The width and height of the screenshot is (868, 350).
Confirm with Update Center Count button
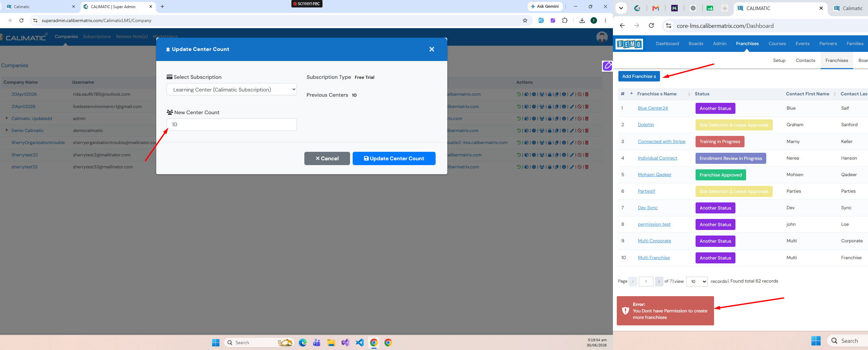[394, 159]
